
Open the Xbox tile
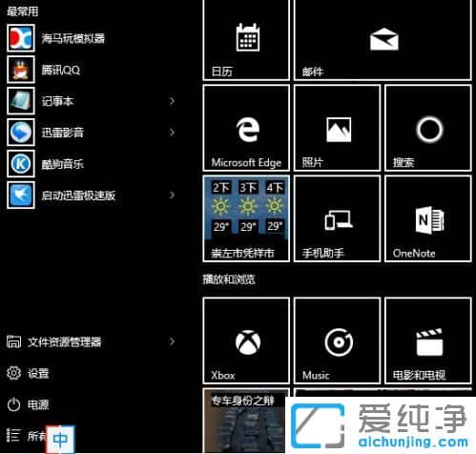click(246, 340)
